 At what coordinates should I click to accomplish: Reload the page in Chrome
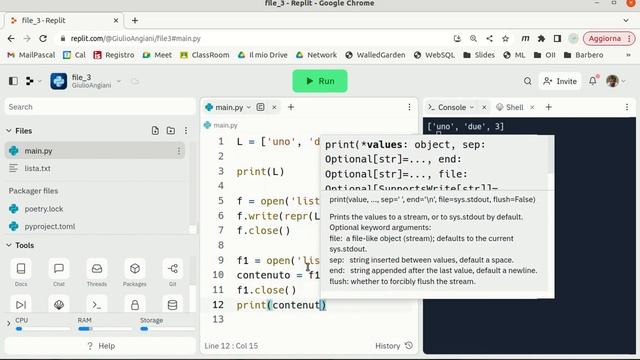coord(43,38)
